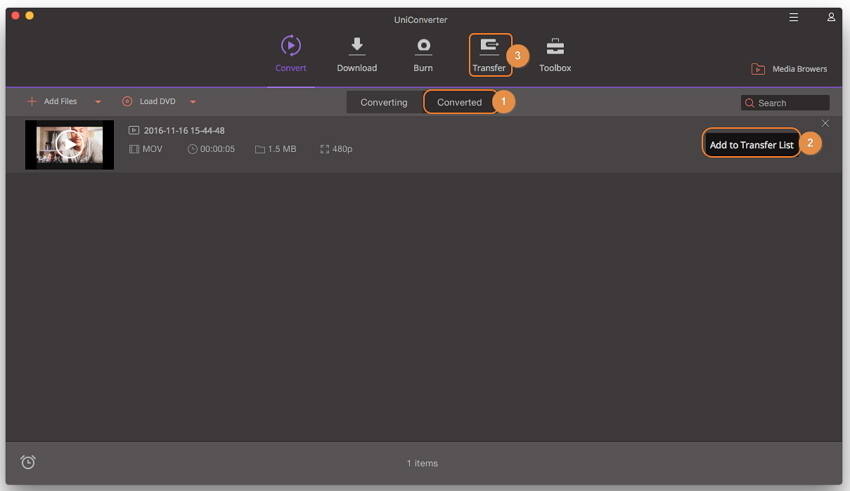Open the Download section
The height and width of the screenshot is (491, 850).
(x=357, y=54)
